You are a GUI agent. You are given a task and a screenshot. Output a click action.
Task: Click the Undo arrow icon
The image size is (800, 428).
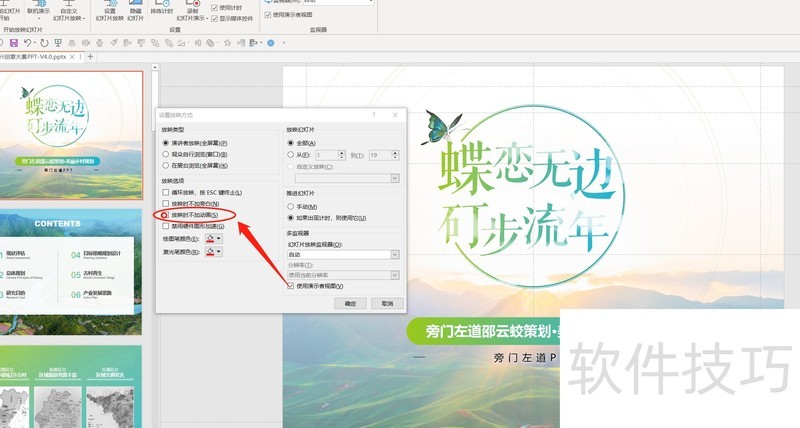28,43
